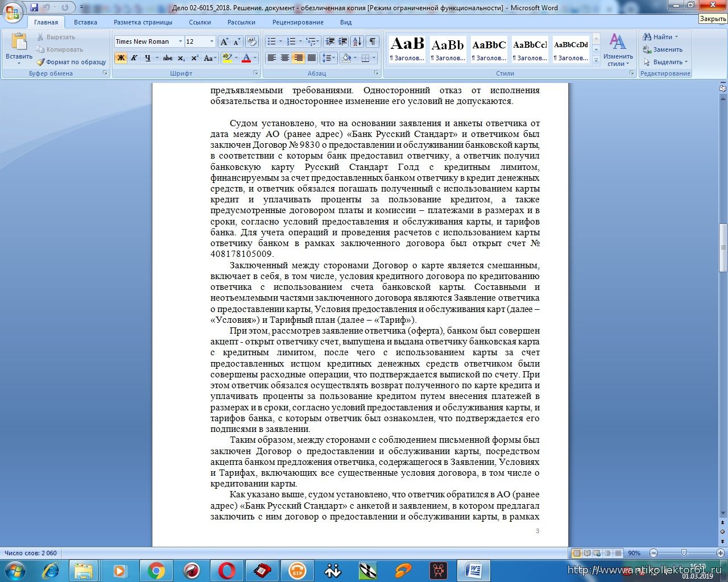Click the Justify alignment icon
728x582 pixels.
[312, 58]
